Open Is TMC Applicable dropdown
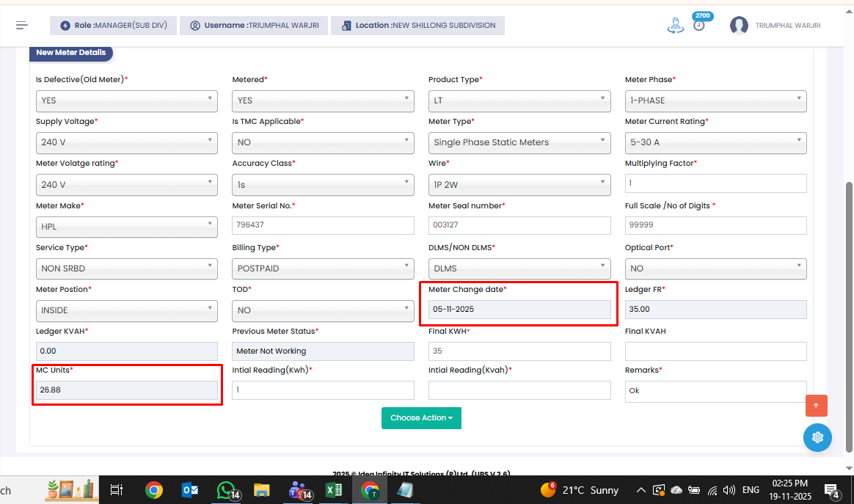Viewport: 854px width, 504px height. coord(323,143)
